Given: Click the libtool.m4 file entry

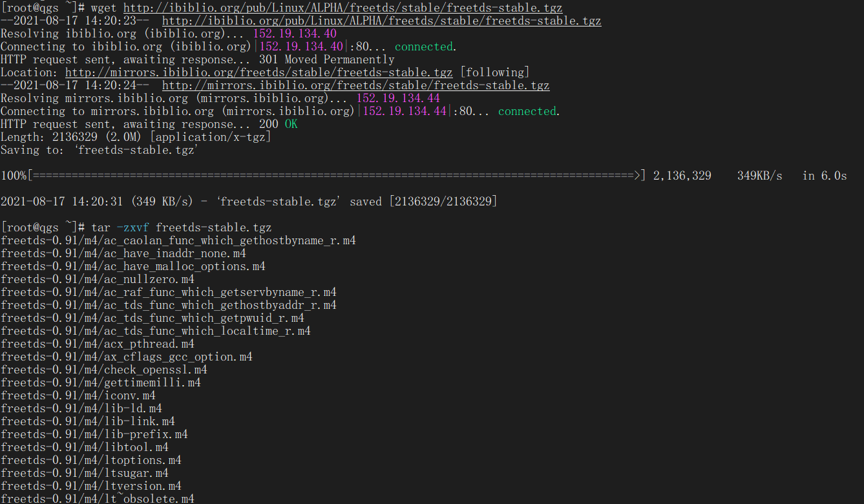Looking at the screenshot, I should pyautogui.click(x=84, y=447).
